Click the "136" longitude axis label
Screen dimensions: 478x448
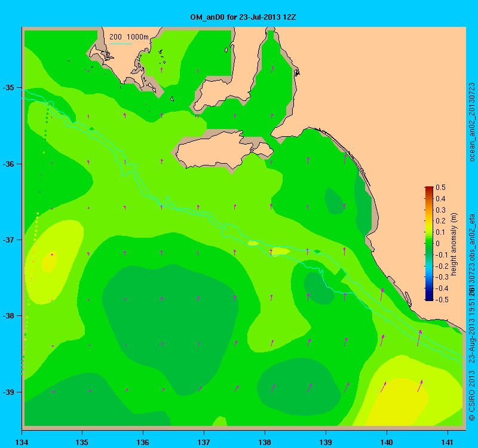[143, 442]
